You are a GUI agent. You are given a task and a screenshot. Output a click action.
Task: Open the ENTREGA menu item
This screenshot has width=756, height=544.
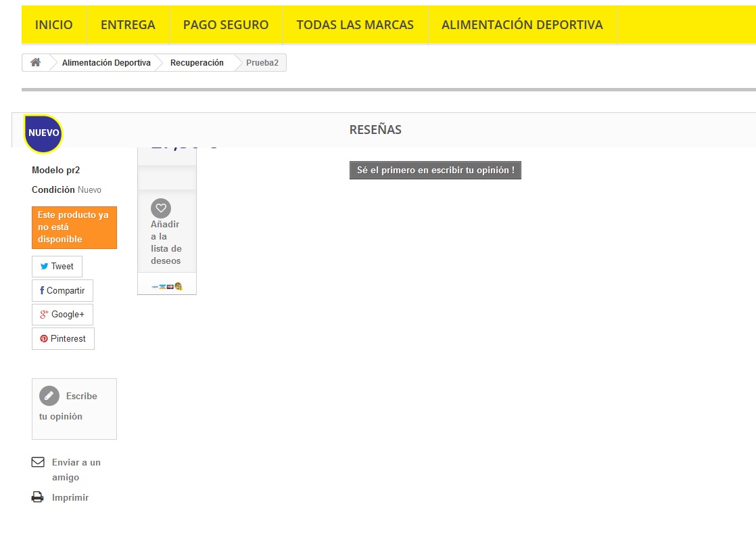[128, 25]
